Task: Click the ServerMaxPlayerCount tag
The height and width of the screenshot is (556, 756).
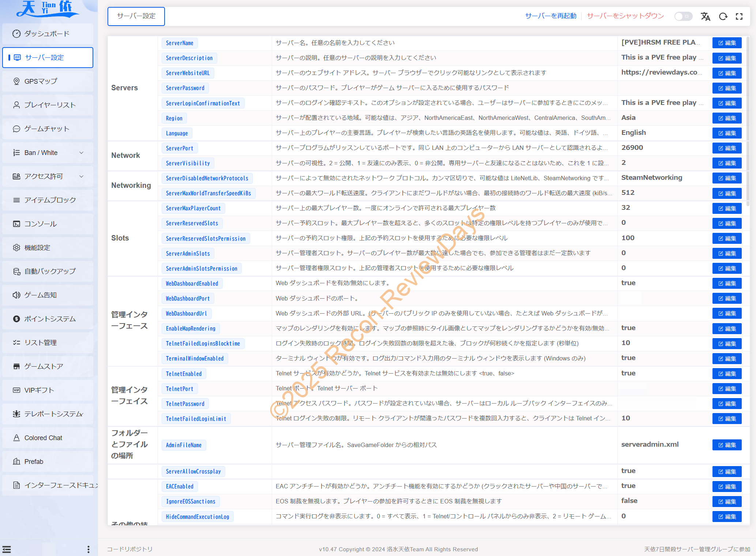Action: [193, 208]
